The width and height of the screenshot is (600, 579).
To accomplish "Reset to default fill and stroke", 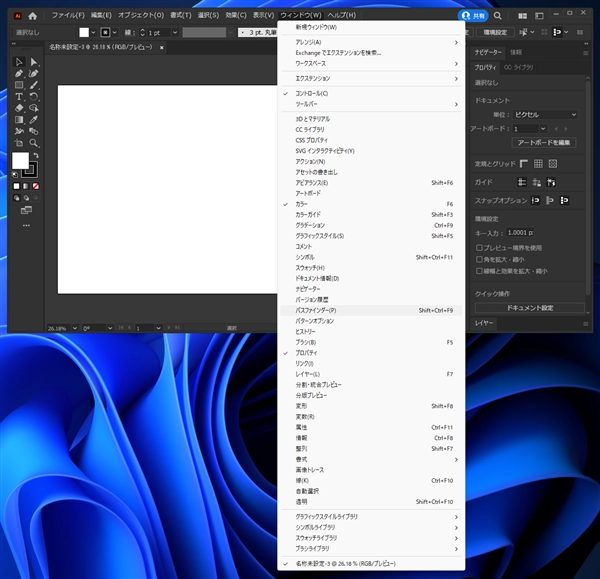I will 15,175.
